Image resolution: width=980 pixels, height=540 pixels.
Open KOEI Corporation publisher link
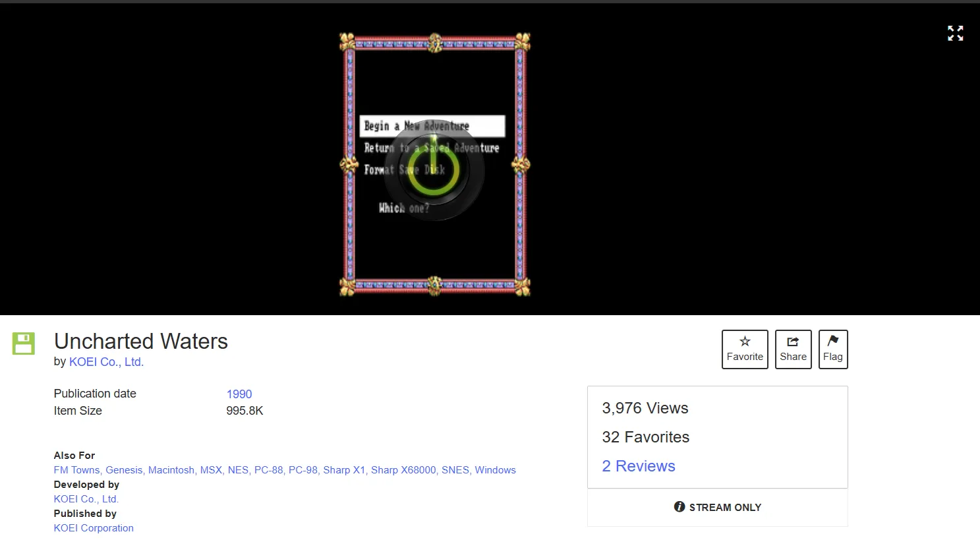94,528
